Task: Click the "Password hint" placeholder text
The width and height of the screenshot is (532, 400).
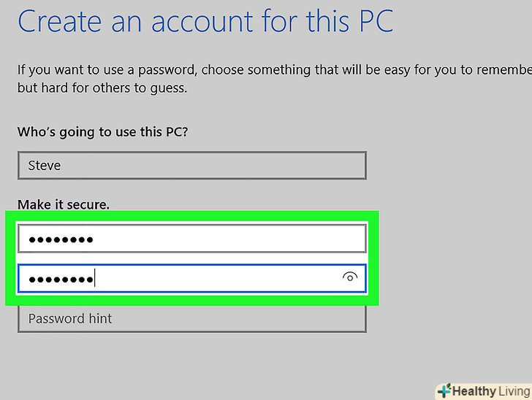Action: pyautogui.click(x=70, y=319)
